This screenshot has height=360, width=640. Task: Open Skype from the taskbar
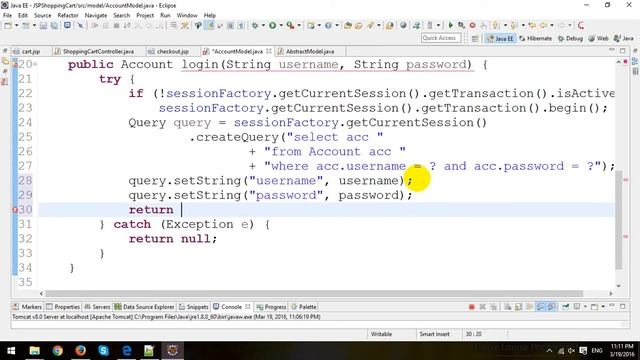(103, 350)
